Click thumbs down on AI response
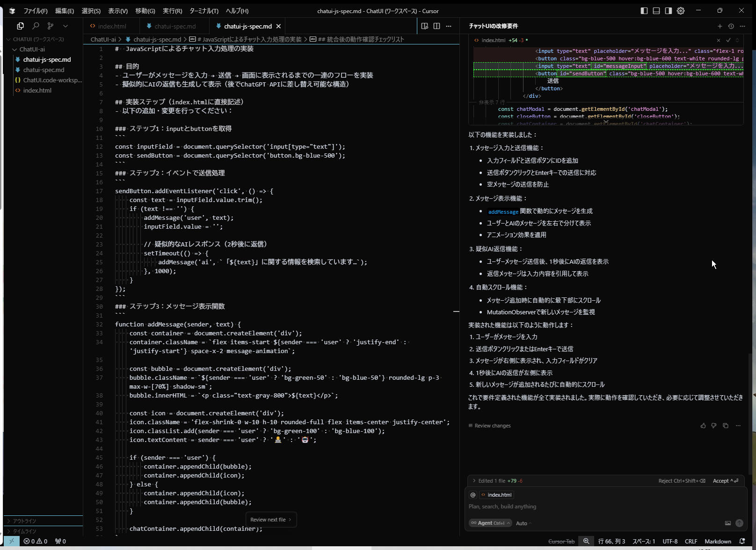 click(x=714, y=426)
